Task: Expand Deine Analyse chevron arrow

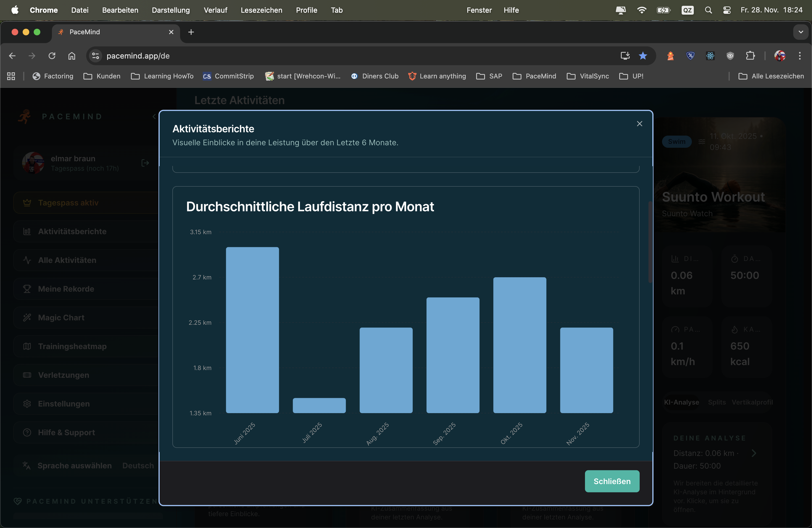Action: (754, 453)
